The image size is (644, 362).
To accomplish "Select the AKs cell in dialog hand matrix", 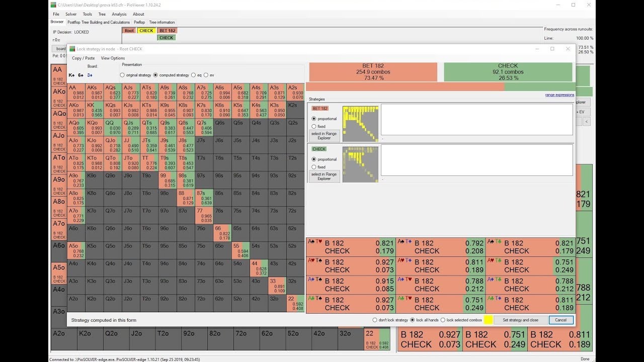I will [x=94, y=93].
